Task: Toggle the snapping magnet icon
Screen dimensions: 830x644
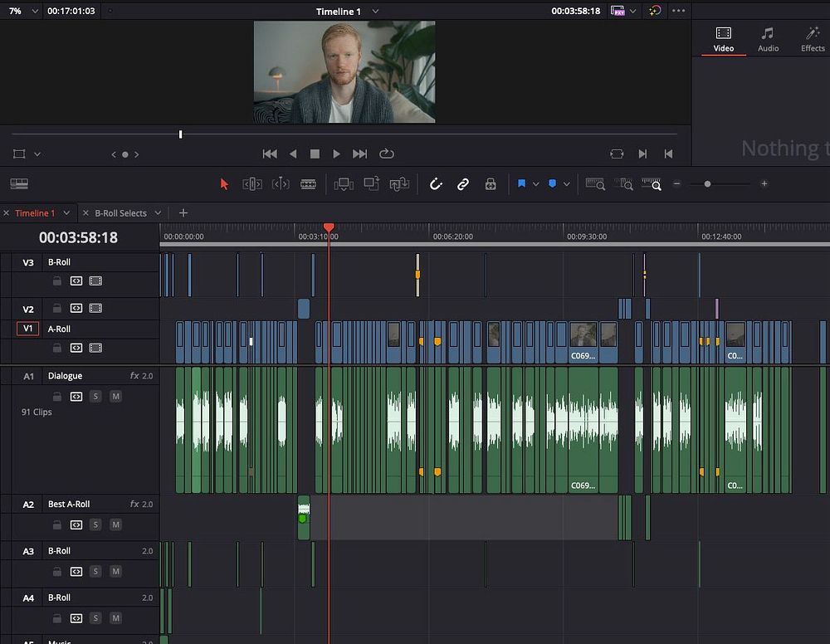Action: click(x=436, y=184)
